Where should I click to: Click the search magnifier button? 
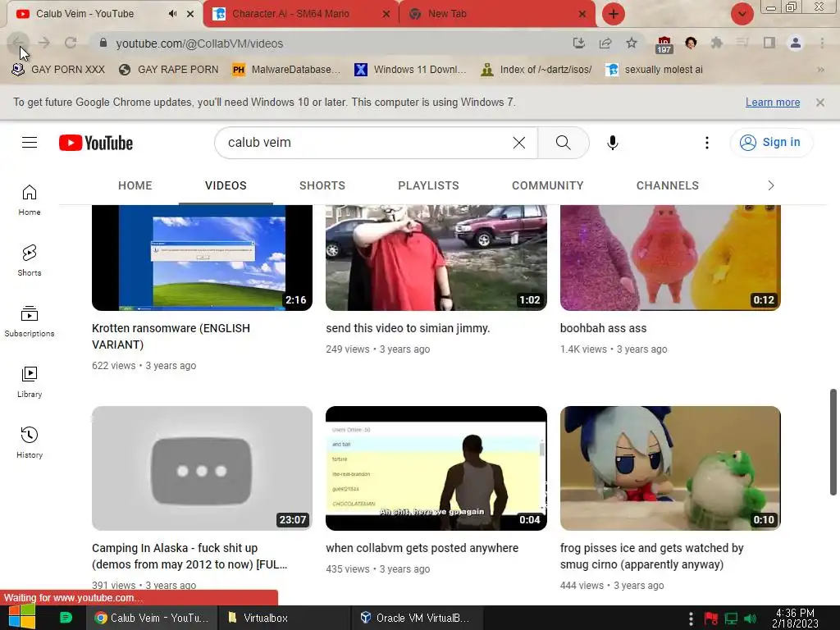point(563,143)
